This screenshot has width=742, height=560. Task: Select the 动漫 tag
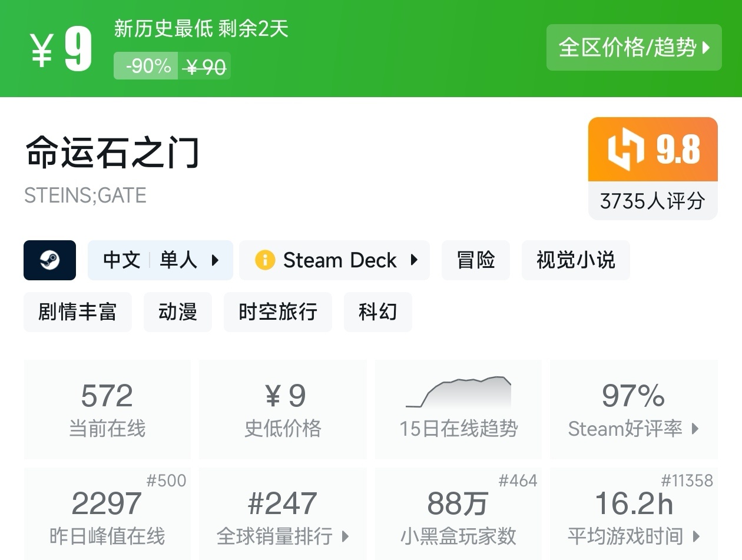(x=178, y=312)
